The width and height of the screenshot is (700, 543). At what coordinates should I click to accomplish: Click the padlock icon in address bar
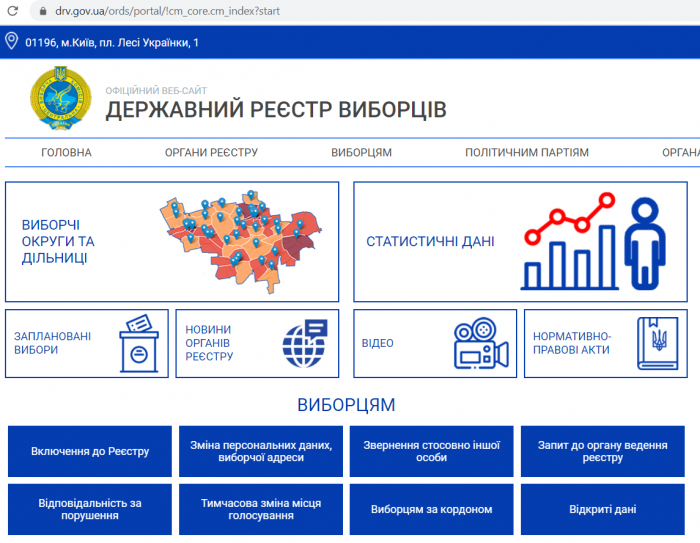[43, 11]
